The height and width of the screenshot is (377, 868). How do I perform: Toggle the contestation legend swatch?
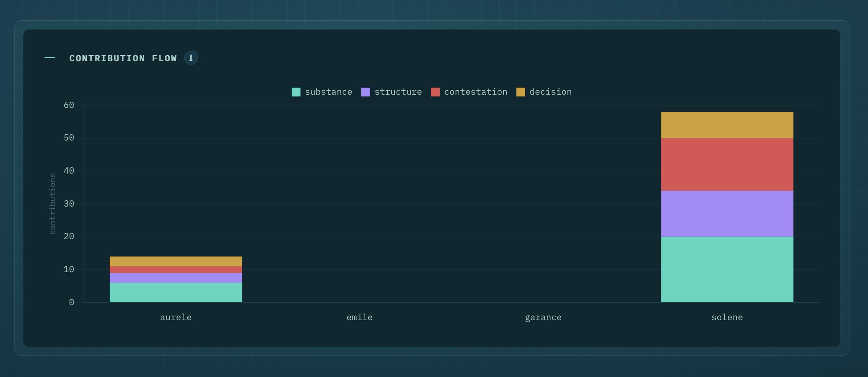pyautogui.click(x=435, y=92)
